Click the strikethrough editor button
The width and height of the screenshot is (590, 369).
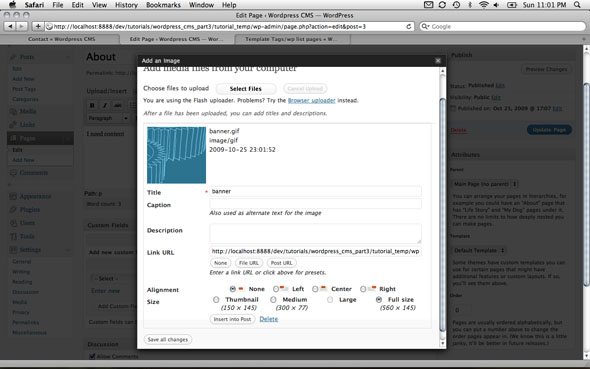tap(118, 105)
